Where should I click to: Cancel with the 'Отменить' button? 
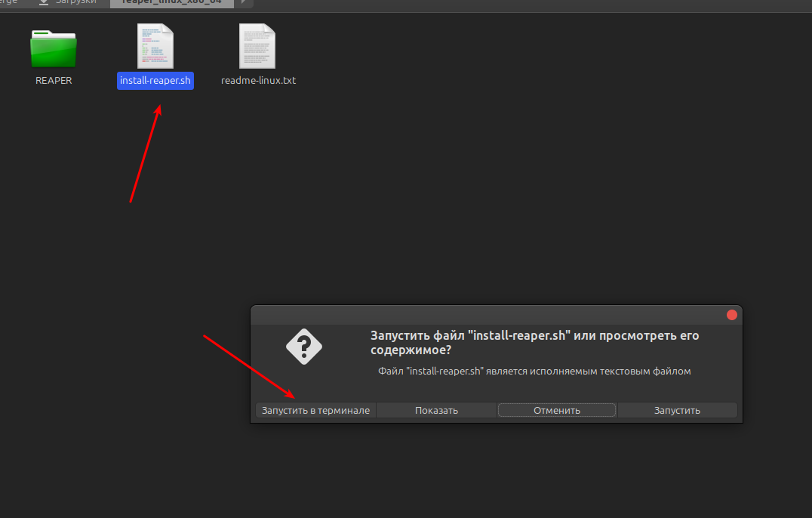coord(557,410)
